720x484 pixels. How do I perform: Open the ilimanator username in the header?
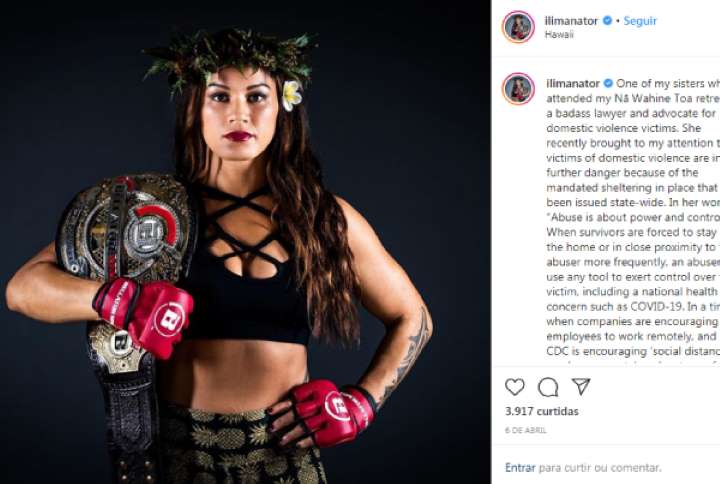[571, 21]
